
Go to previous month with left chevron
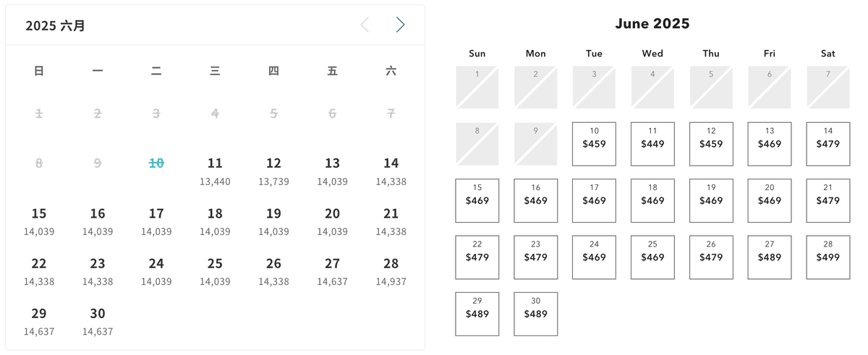click(x=365, y=25)
